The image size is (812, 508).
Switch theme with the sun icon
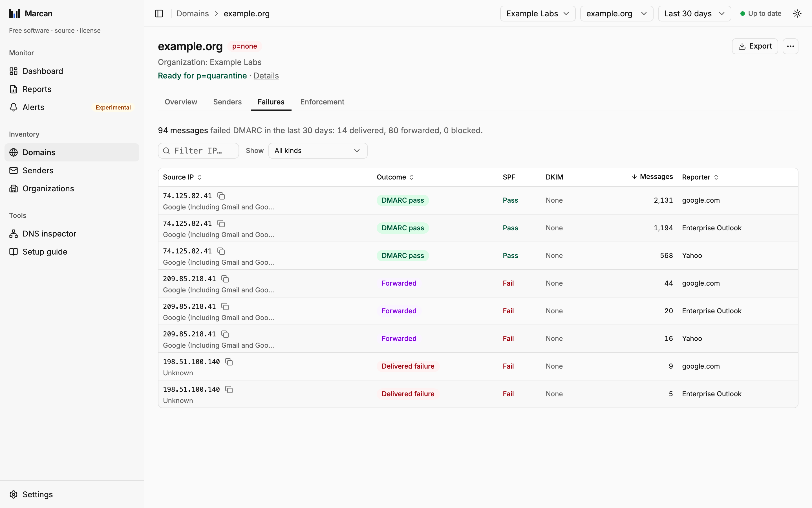click(797, 14)
